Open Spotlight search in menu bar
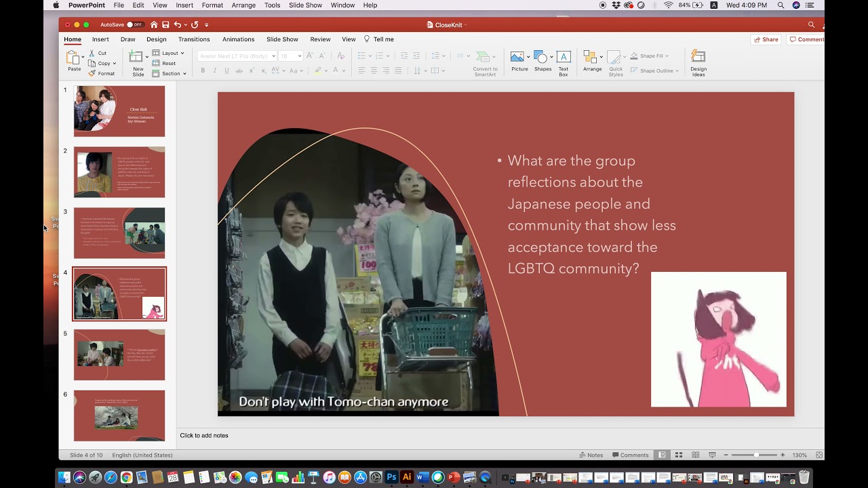 (781, 5)
